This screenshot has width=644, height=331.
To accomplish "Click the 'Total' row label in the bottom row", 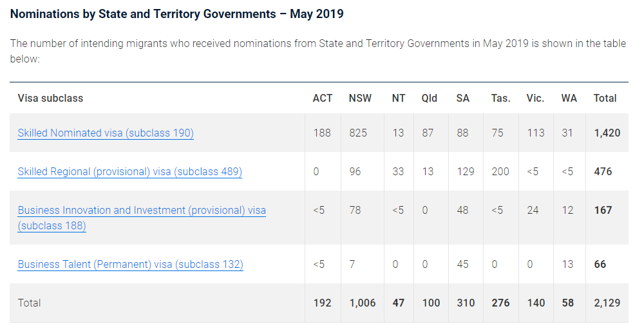I will coord(29,303).
